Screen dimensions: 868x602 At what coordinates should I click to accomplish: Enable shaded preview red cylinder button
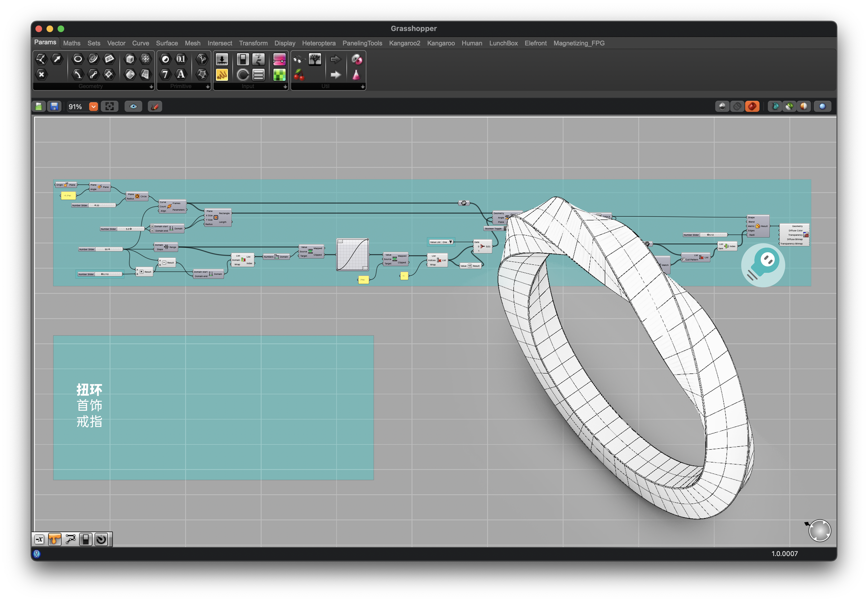click(x=752, y=107)
